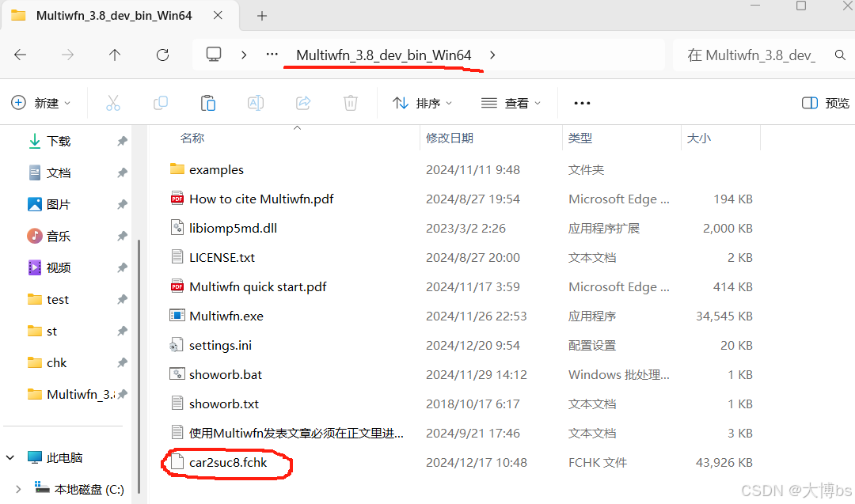Click the Multiwfn_3.8_dev_bin_Win64 breadcrumb segment
This screenshot has height=504, width=855.
tap(383, 55)
